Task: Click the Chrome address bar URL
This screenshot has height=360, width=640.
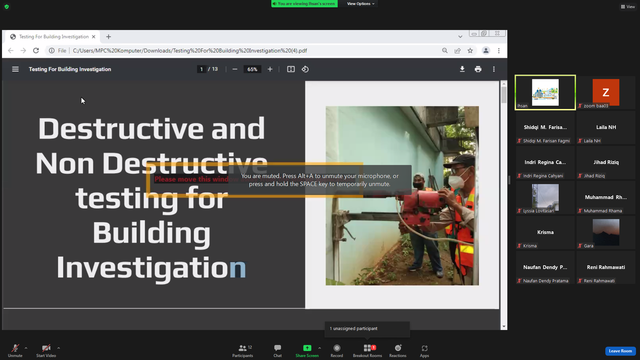Action: pos(190,51)
